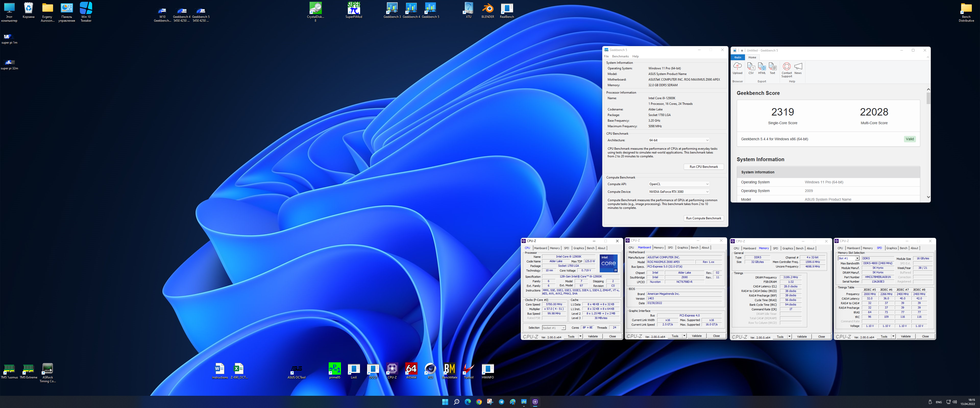Click the Geekbench results vertical scrollbar down arrow
The height and width of the screenshot is (408, 980).
click(x=928, y=197)
